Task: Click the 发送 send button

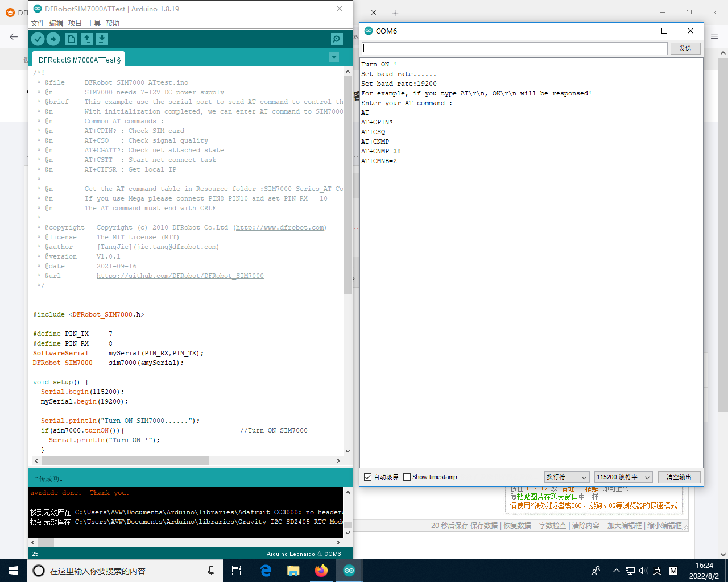Action: 685,48
